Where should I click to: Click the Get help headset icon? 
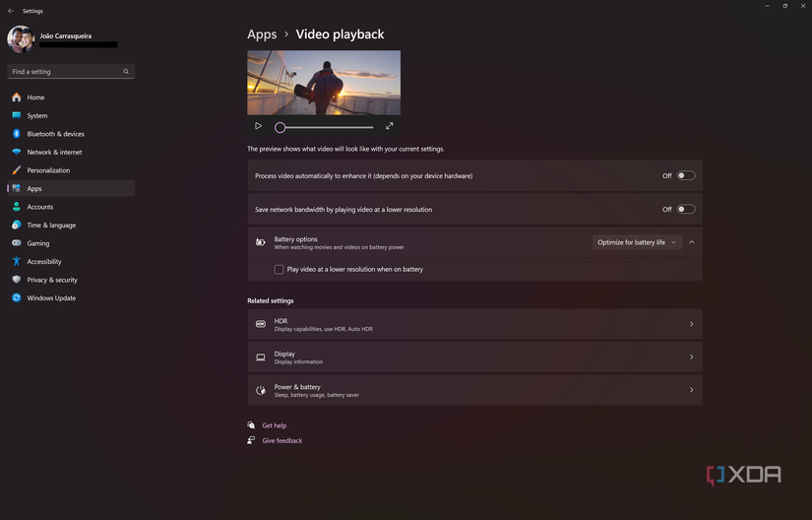[251, 425]
